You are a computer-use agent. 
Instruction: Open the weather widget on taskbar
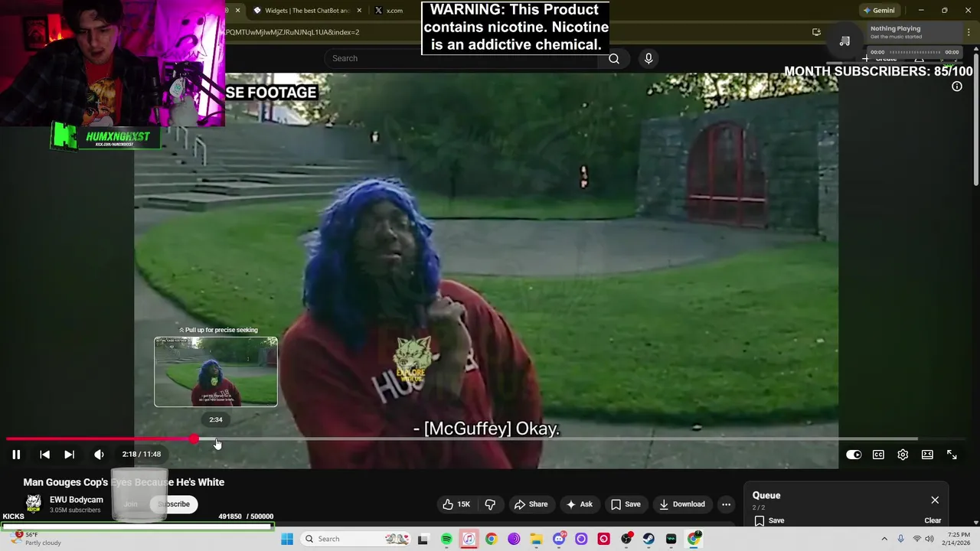click(x=37, y=539)
